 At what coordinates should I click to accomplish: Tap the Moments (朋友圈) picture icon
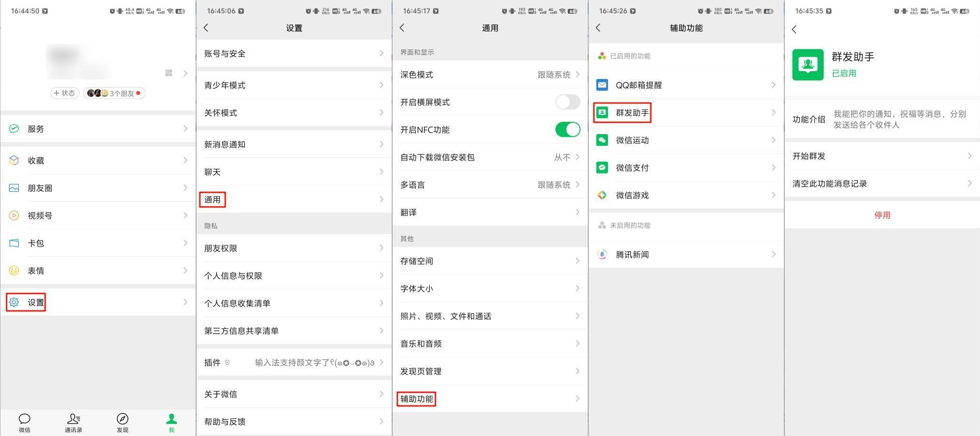[14, 188]
